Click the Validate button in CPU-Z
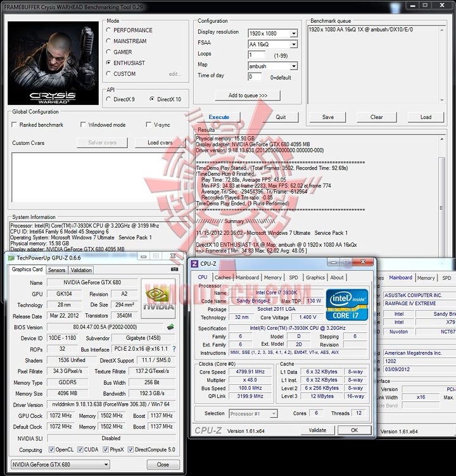The image size is (456, 476). [x=317, y=430]
